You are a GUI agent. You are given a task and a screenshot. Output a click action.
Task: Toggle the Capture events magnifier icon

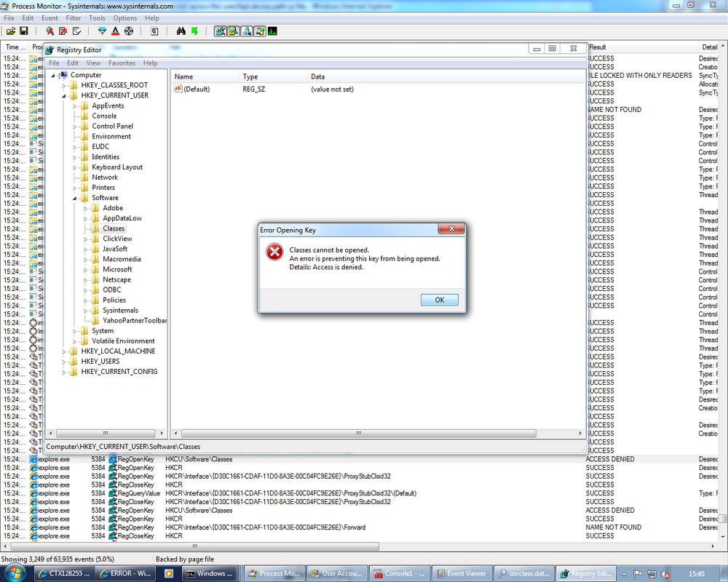(x=50, y=31)
